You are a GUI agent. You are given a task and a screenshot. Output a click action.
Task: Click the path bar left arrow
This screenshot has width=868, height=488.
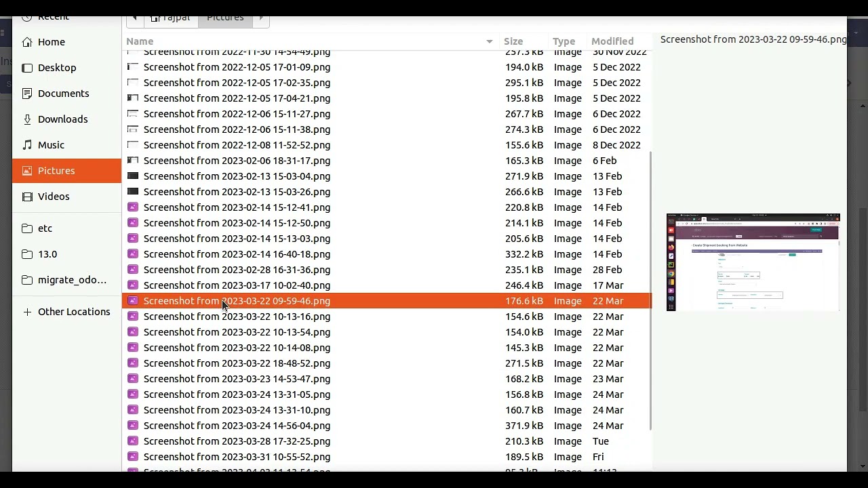pyautogui.click(x=135, y=18)
